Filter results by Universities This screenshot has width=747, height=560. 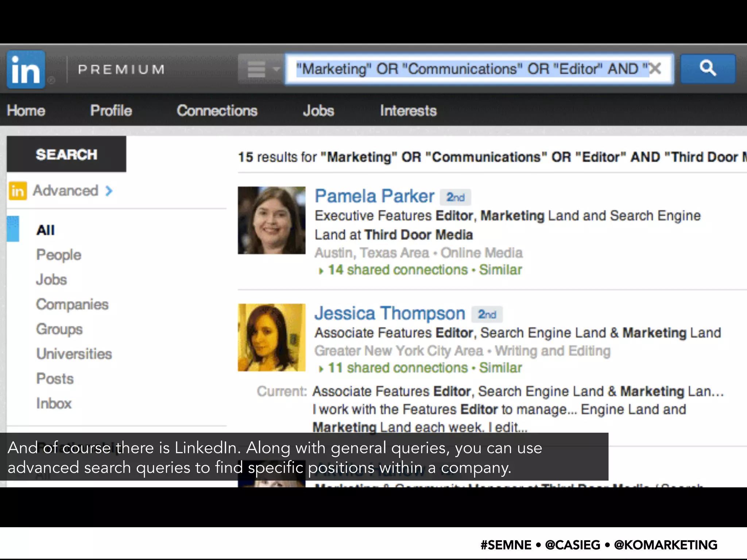tap(74, 354)
